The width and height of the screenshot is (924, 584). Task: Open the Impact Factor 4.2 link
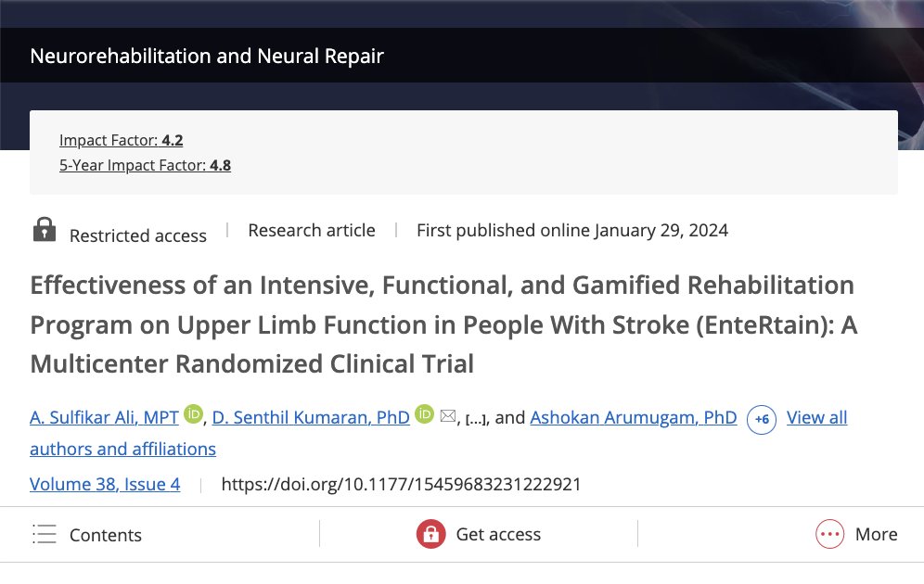(x=121, y=140)
